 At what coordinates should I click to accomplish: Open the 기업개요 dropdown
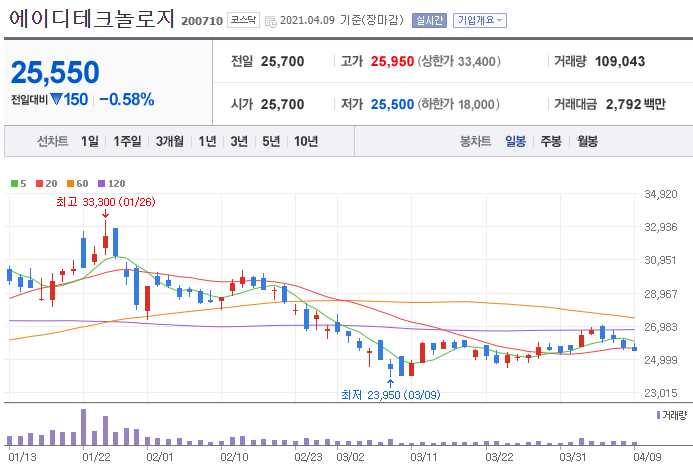pyautogui.click(x=480, y=20)
